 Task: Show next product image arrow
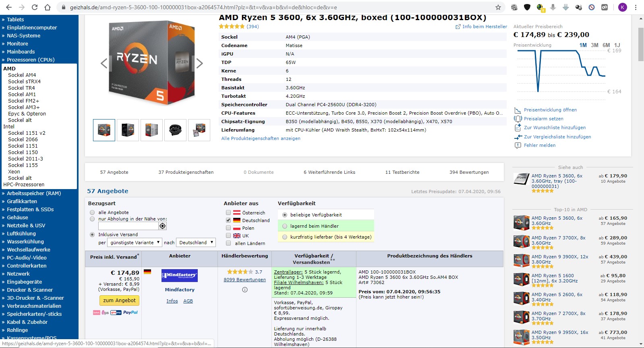pos(199,63)
